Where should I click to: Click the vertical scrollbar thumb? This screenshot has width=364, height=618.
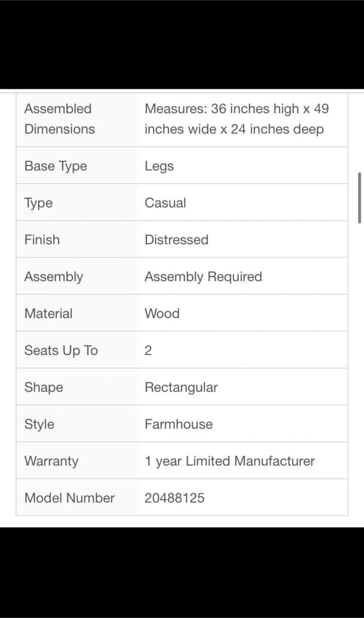359,198
